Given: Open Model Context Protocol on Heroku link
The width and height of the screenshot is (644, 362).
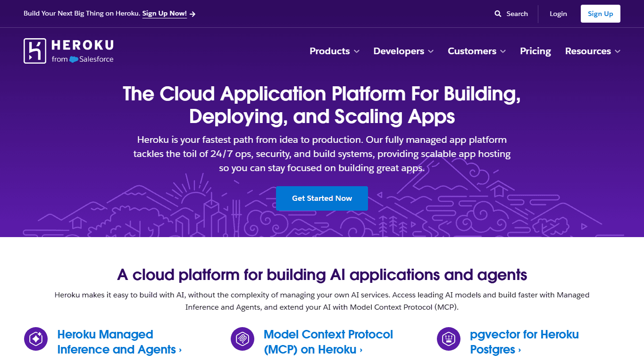Looking at the screenshot, I should click(328, 342).
